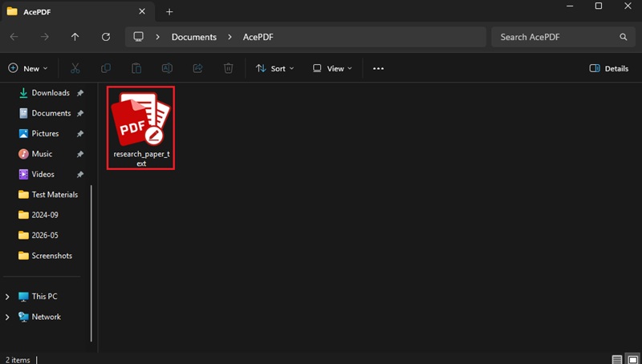Open the Sort dropdown menu
Image resolution: width=642 pixels, height=364 pixels.
pyautogui.click(x=274, y=68)
